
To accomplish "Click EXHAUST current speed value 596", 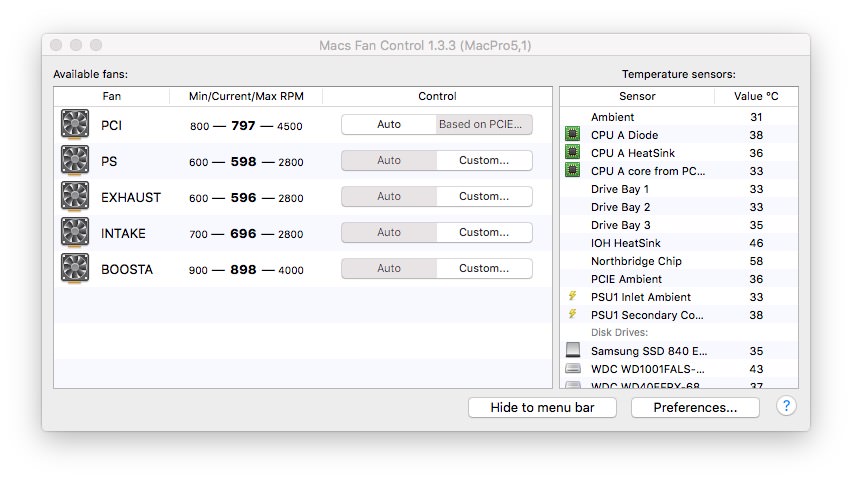I will coord(243,197).
